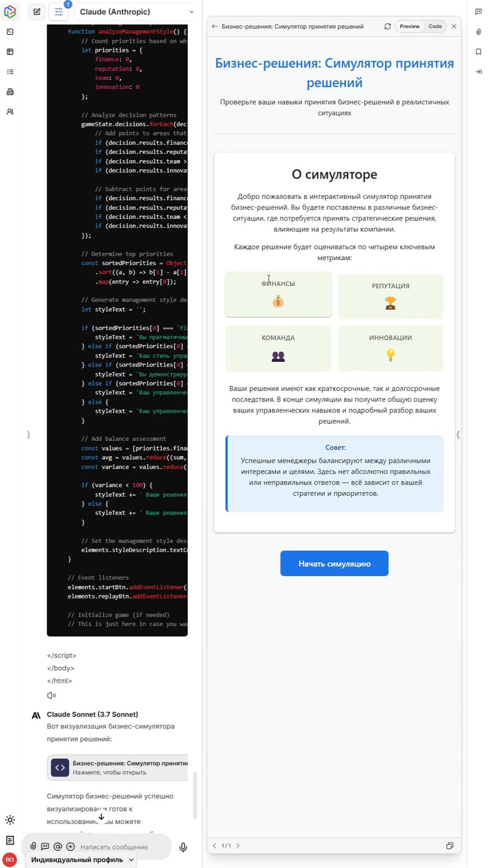Image resolution: width=488 pixels, height=868 pixels.
Task: Click the КОМАНДА metric card
Action: click(278, 348)
